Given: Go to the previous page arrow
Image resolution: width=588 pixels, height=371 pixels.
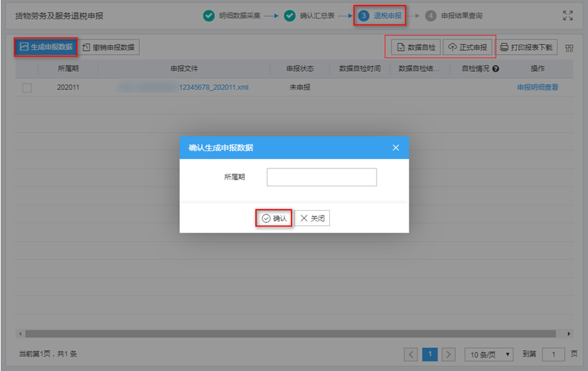Looking at the screenshot, I should tap(411, 354).
